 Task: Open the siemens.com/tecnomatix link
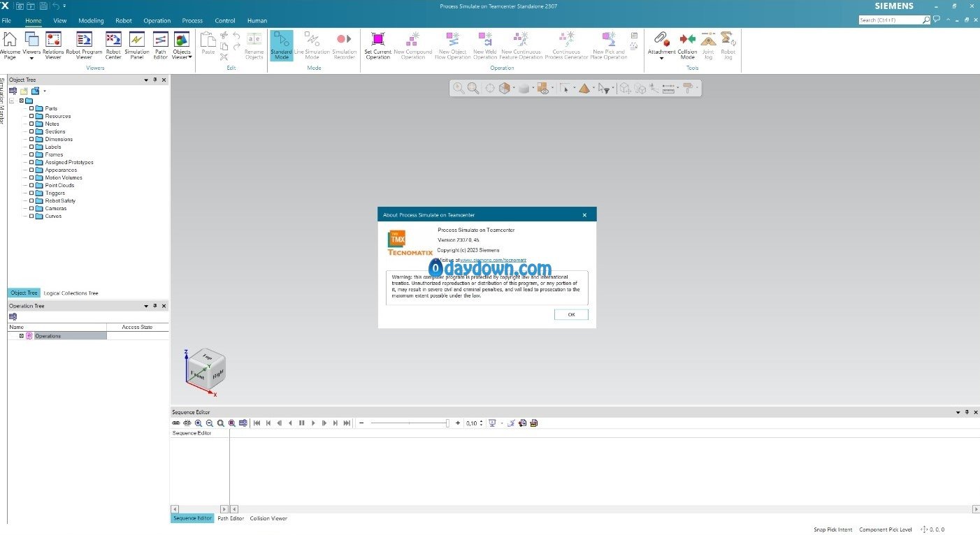coord(493,260)
